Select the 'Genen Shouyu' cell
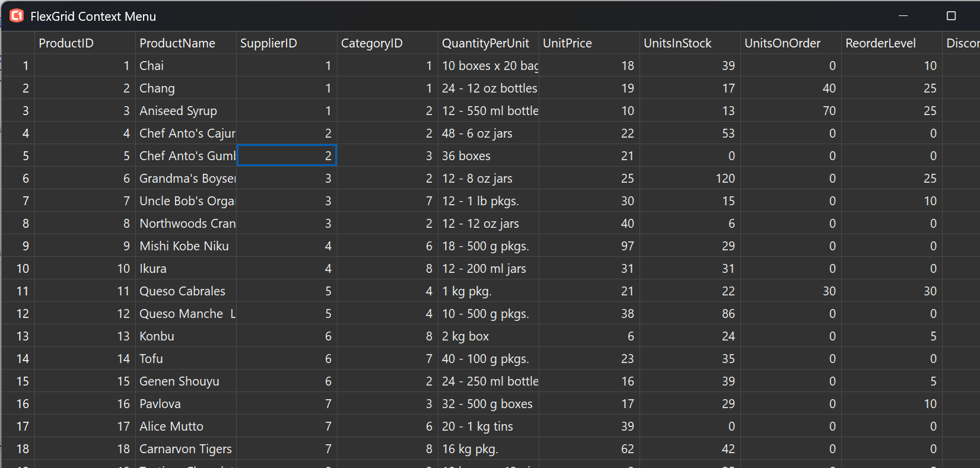The width and height of the screenshot is (980, 468). tap(186, 381)
